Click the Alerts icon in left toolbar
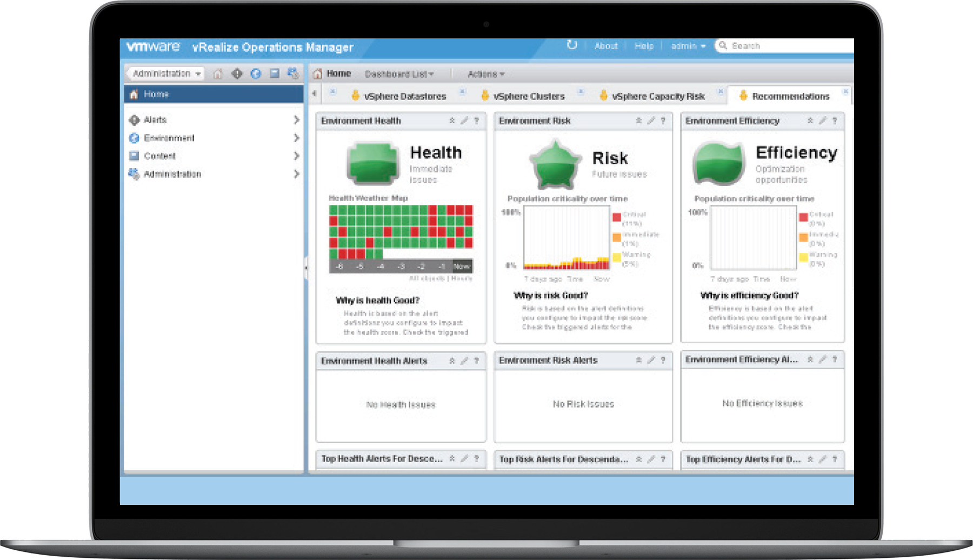The image size is (973, 560). [237, 74]
